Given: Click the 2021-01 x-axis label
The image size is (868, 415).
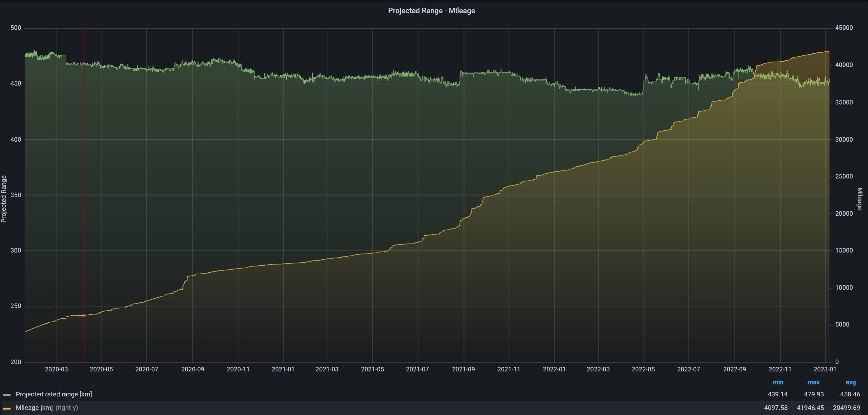Looking at the screenshot, I should click(x=283, y=369).
